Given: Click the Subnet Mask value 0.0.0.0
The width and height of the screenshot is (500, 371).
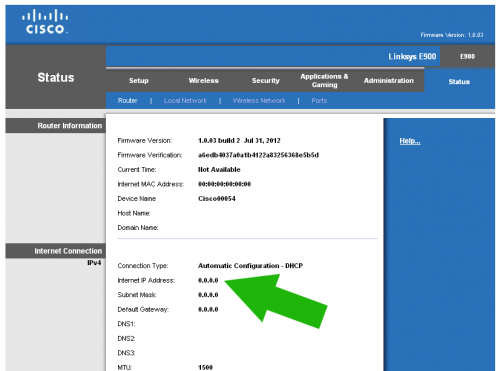Looking at the screenshot, I should [x=208, y=295].
